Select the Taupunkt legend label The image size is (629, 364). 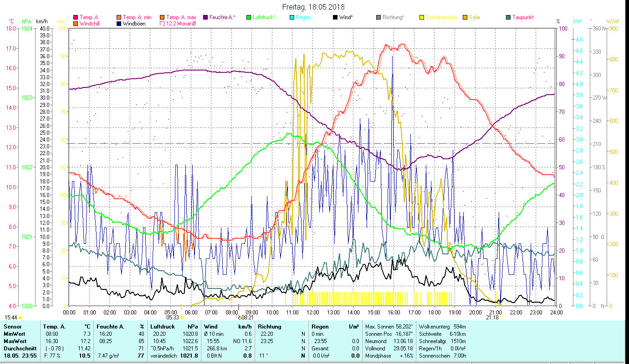click(x=523, y=17)
